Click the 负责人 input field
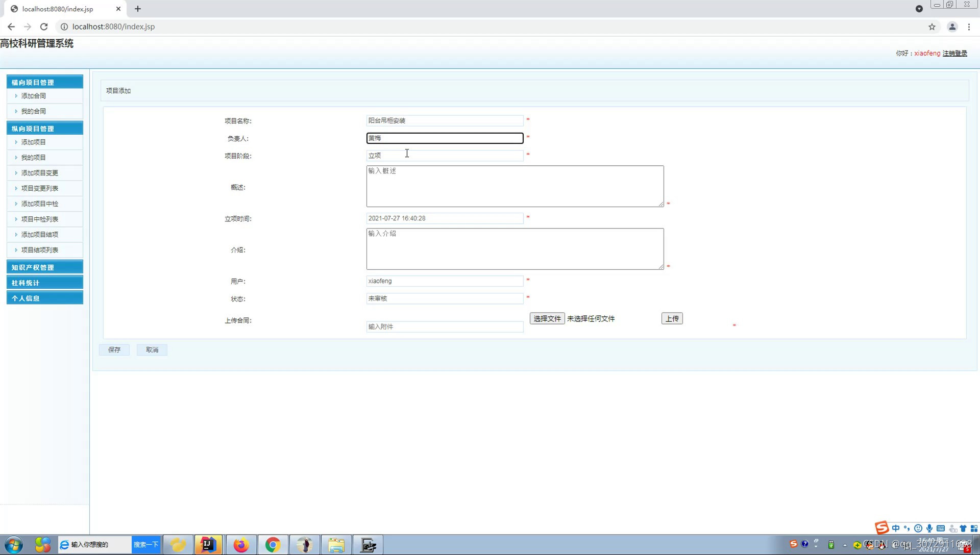 [444, 138]
